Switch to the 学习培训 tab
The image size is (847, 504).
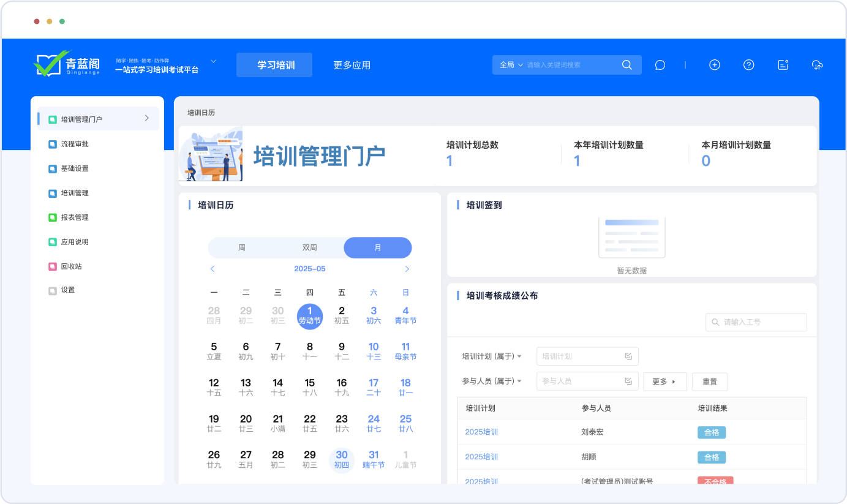pos(274,65)
